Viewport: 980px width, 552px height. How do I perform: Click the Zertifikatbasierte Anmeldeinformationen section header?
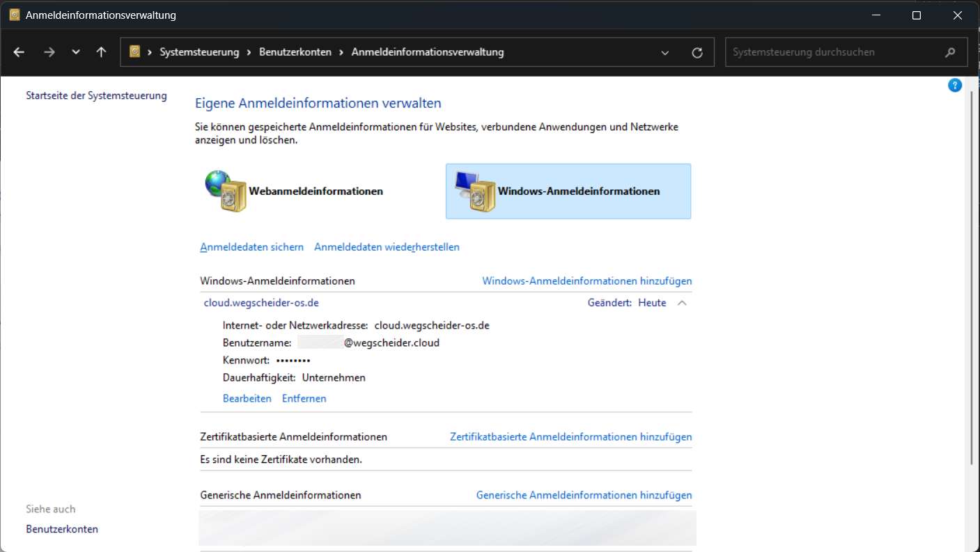(x=293, y=437)
